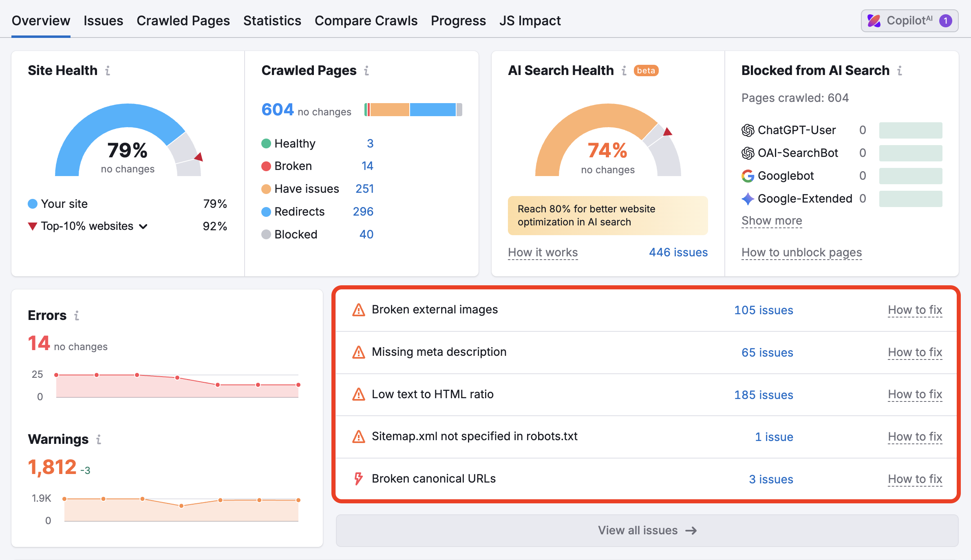Expand Show more blocked bots list
The image size is (971, 560).
coord(771,221)
